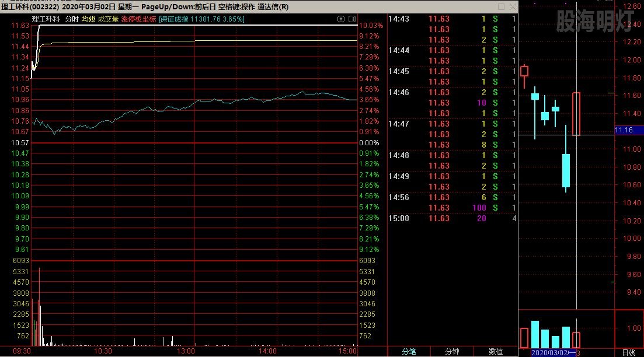Select the 14:46 trade tick row
This screenshot has height=357, width=644.
452,92
